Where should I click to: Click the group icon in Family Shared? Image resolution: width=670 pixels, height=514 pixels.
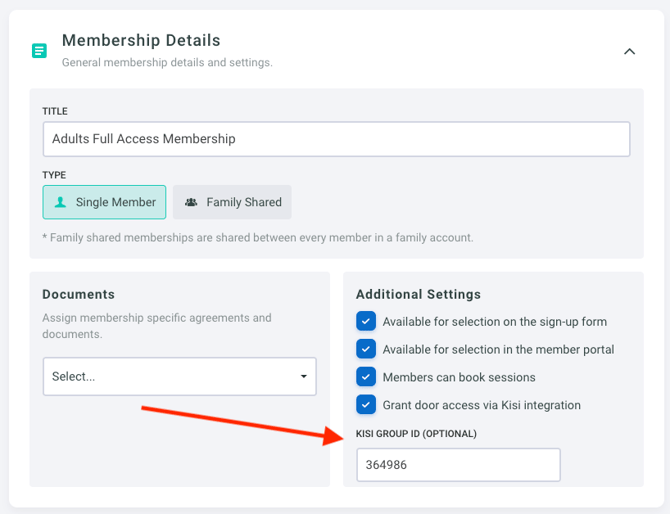coord(191,202)
